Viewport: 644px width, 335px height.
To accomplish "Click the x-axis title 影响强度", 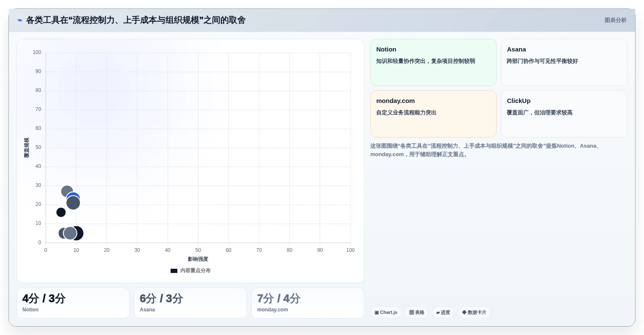I will tap(198, 259).
